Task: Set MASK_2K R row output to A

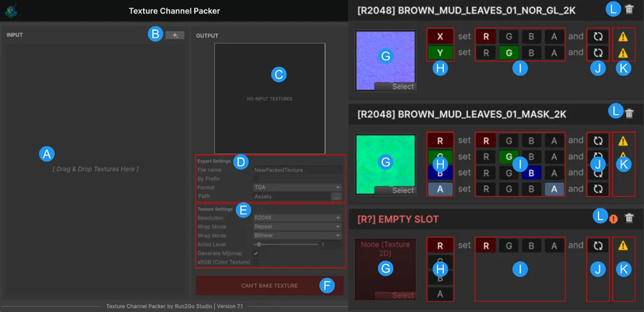Action: click(x=554, y=141)
